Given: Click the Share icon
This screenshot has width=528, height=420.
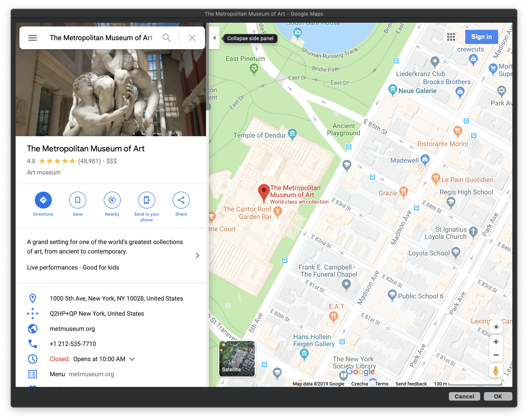Looking at the screenshot, I should [181, 200].
